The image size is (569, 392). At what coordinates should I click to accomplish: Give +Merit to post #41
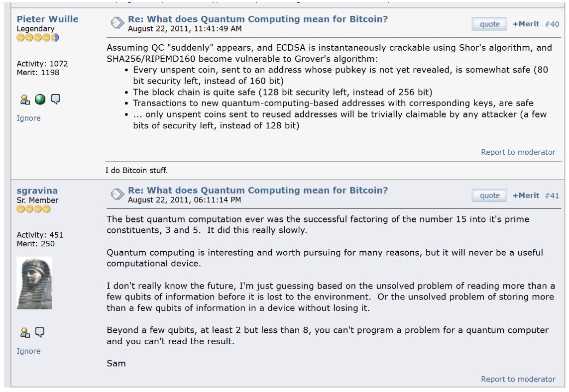(x=526, y=196)
